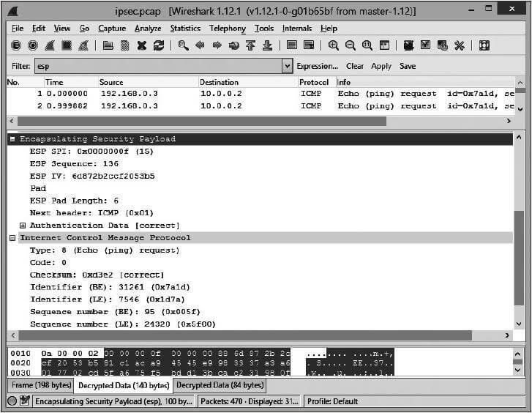Open the Tools menu
Image resolution: width=532 pixels, height=413 pixels.
pos(264,28)
